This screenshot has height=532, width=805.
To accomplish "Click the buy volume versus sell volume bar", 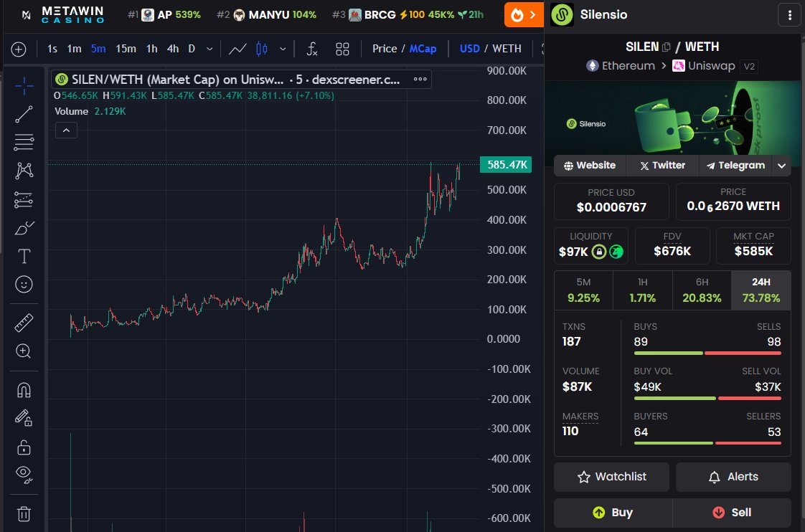I will click(x=707, y=398).
